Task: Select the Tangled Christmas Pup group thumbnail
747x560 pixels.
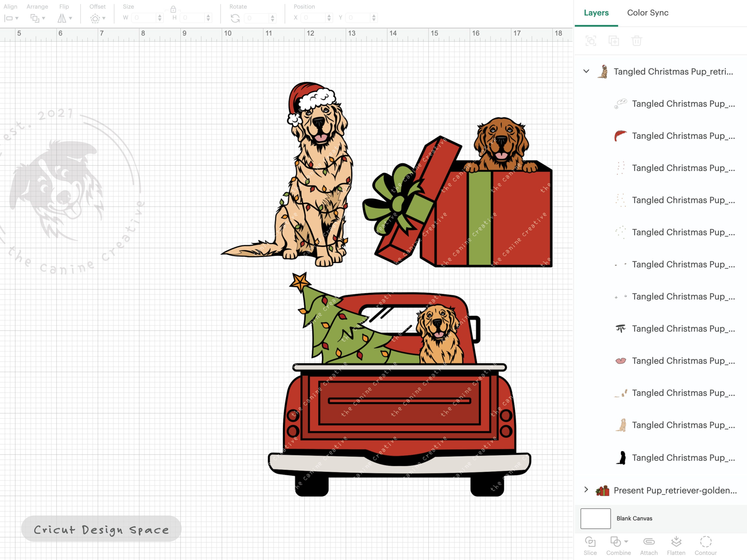Action: pyautogui.click(x=603, y=72)
